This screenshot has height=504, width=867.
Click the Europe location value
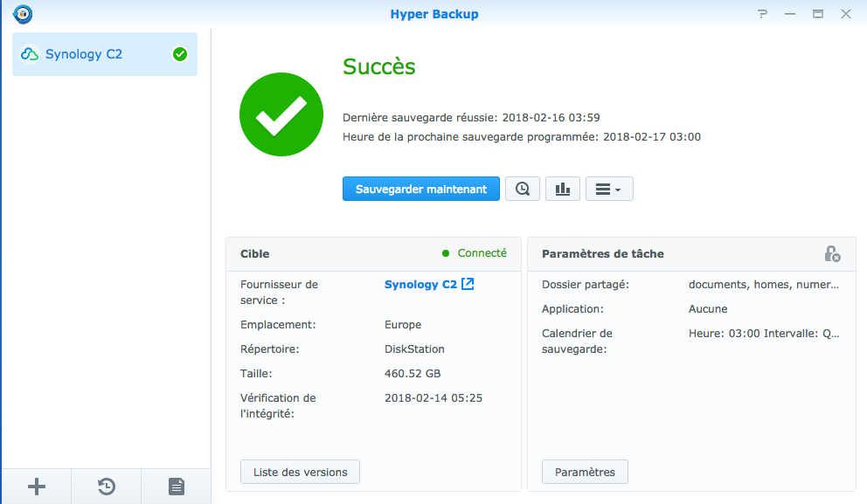pyautogui.click(x=403, y=325)
